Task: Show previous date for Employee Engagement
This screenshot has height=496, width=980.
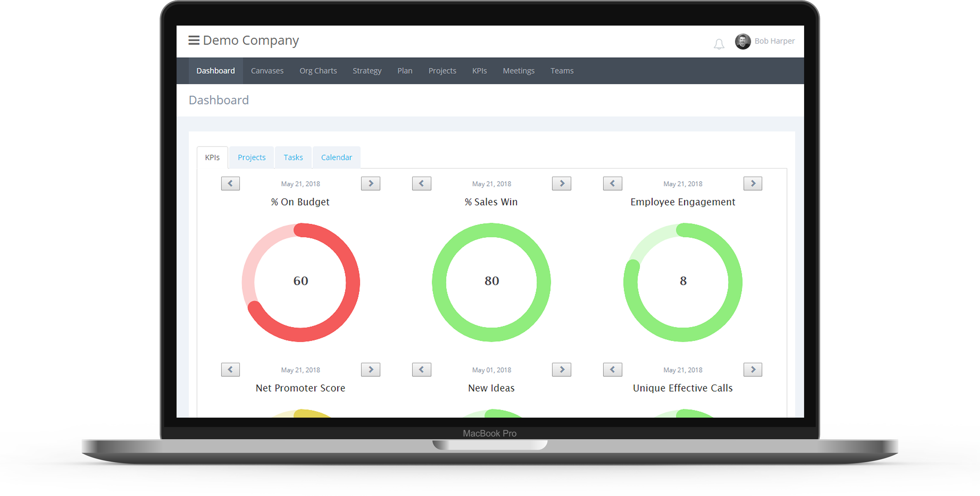Action: click(613, 184)
